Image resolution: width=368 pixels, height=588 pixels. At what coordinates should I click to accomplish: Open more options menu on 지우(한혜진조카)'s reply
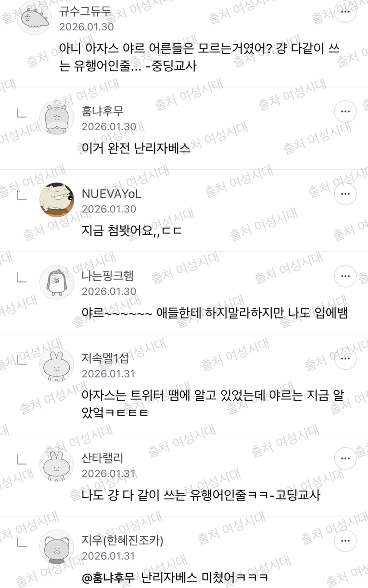(345, 541)
